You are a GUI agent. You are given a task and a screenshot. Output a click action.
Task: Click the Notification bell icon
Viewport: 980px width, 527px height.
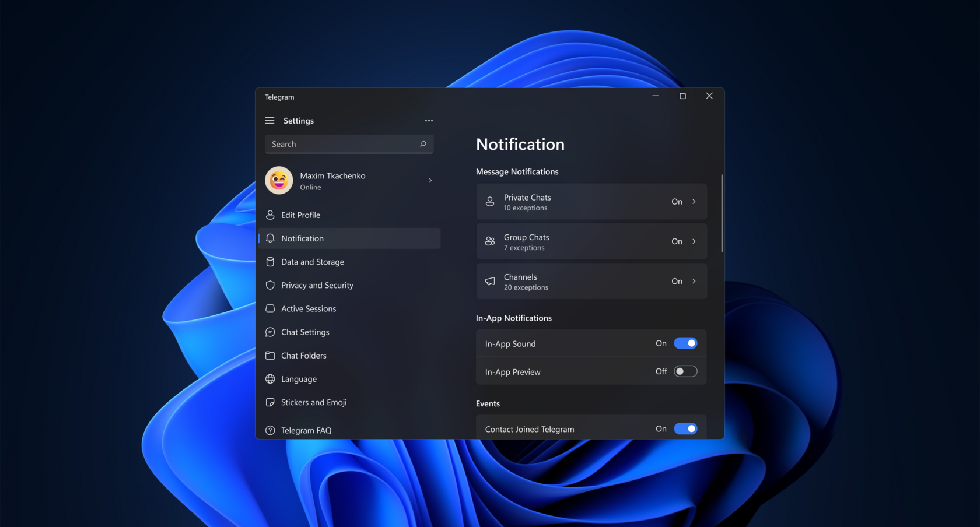[270, 238]
